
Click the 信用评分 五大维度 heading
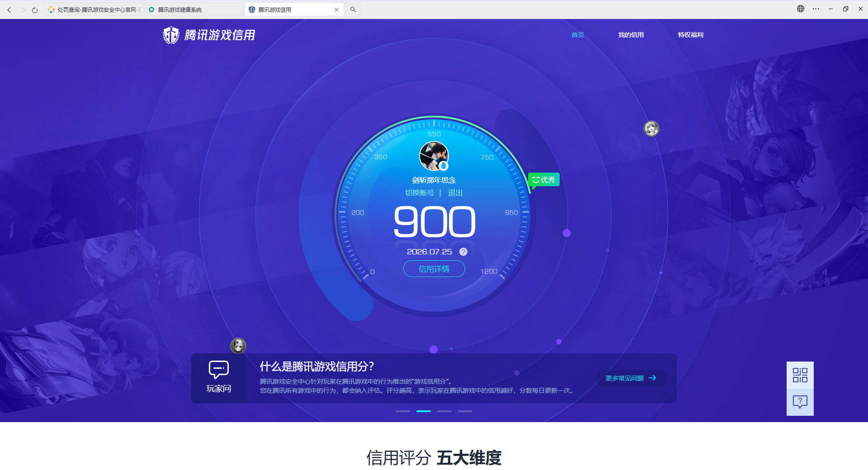434,458
